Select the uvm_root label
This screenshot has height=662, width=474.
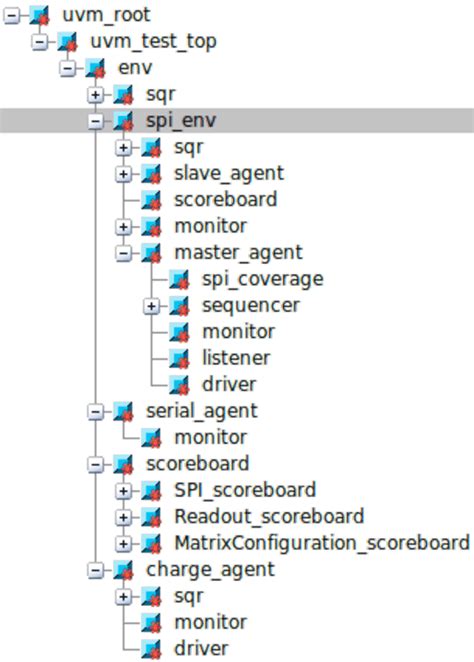(x=106, y=16)
